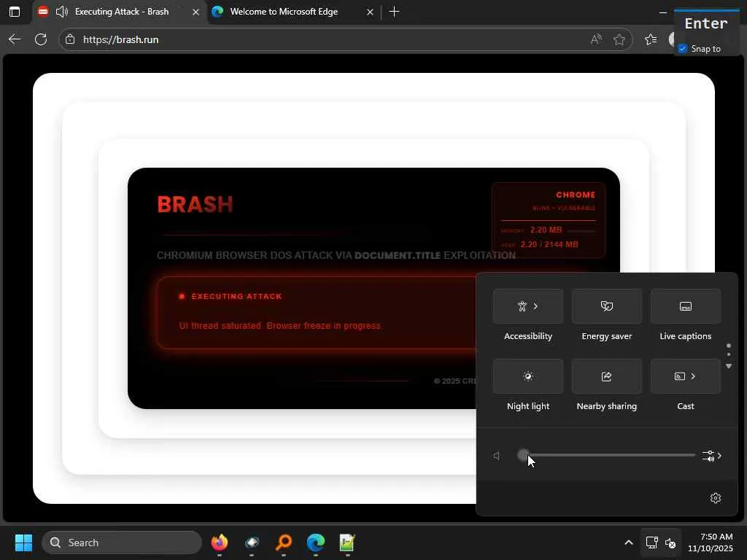The image size is (747, 560).
Task: Expand Accessibility options chevron
Action: 535,306
